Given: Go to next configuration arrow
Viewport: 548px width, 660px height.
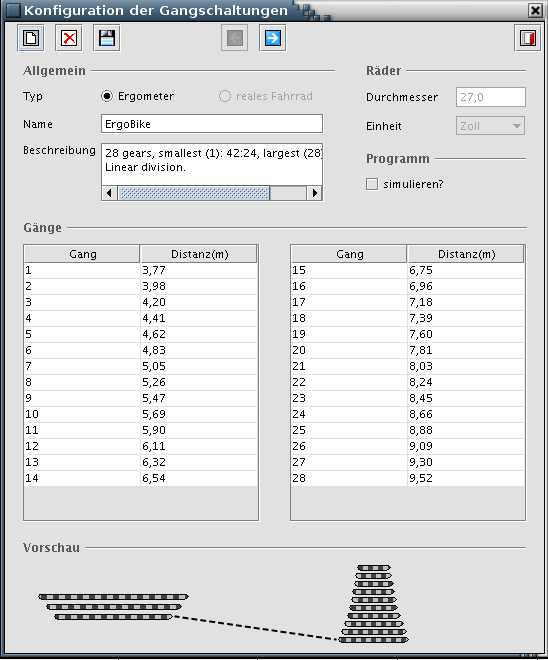Looking at the screenshot, I should 273,38.
